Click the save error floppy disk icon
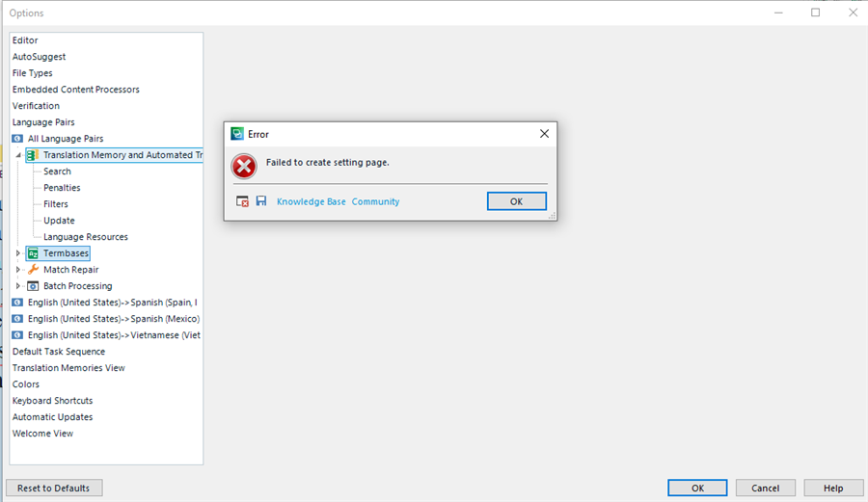Screen dimensions: 868x502 coord(261,200)
